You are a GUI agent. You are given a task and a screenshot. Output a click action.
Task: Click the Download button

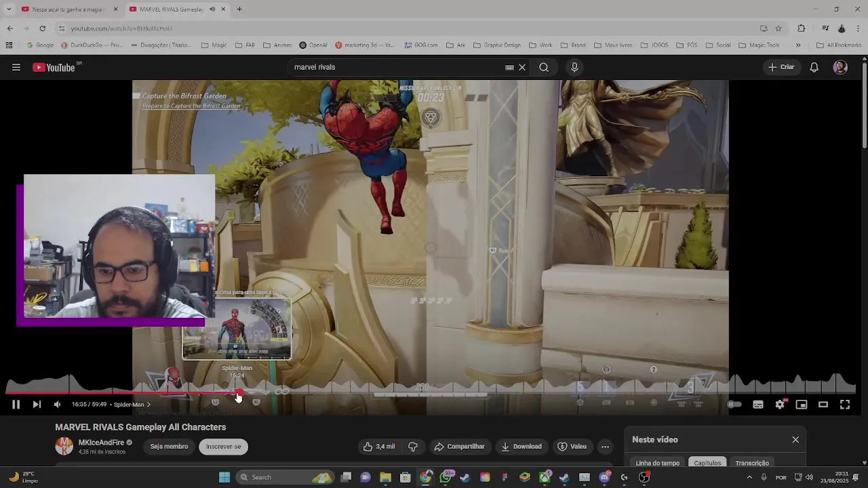(x=521, y=447)
